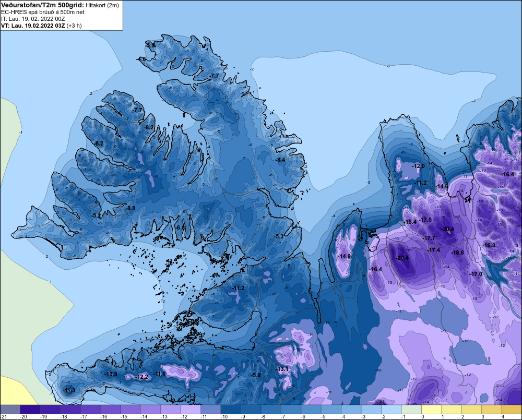Click the -15.4 temperature label
Screen dimensions: 522x420
click(x=410, y=222)
